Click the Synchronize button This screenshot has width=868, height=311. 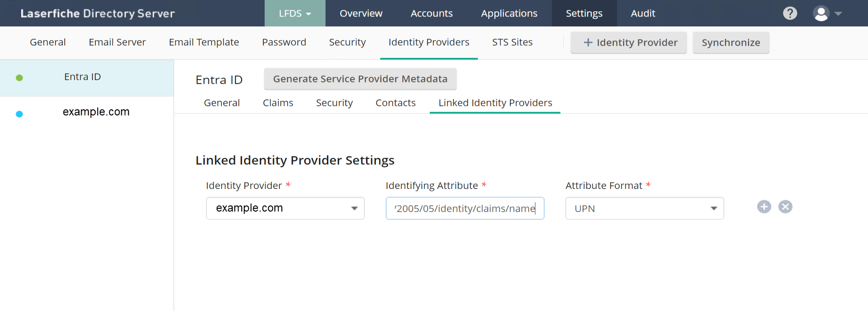[731, 42]
